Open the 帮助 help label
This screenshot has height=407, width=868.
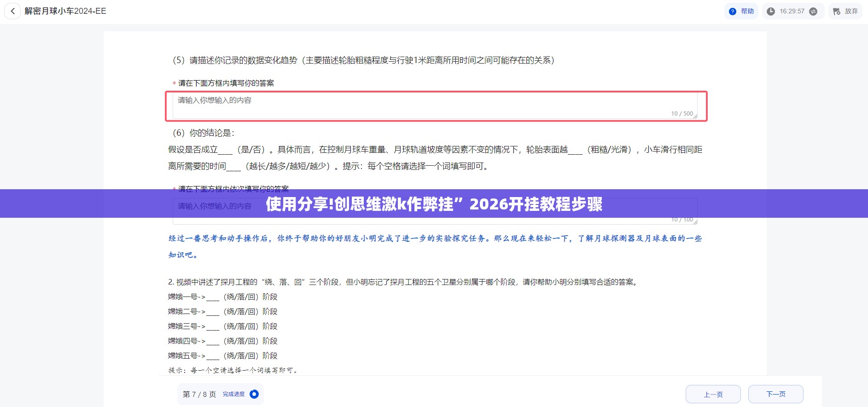[747, 12]
